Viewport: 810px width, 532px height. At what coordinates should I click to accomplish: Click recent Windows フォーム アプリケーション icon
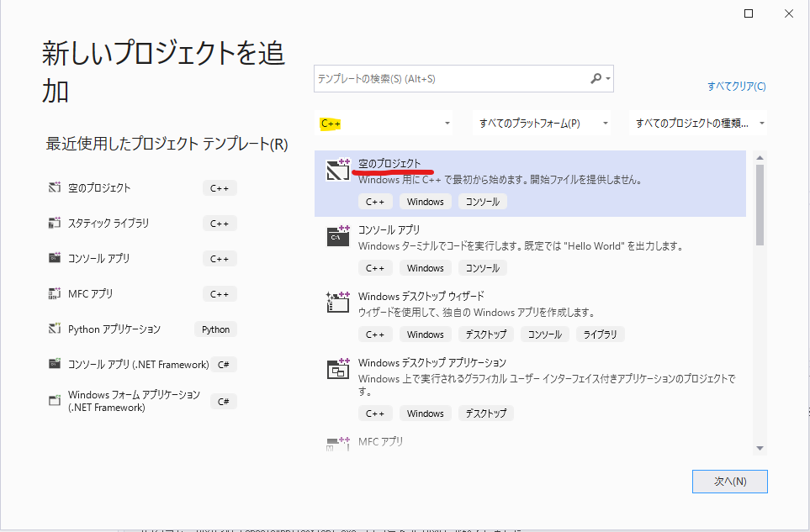tap(55, 401)
